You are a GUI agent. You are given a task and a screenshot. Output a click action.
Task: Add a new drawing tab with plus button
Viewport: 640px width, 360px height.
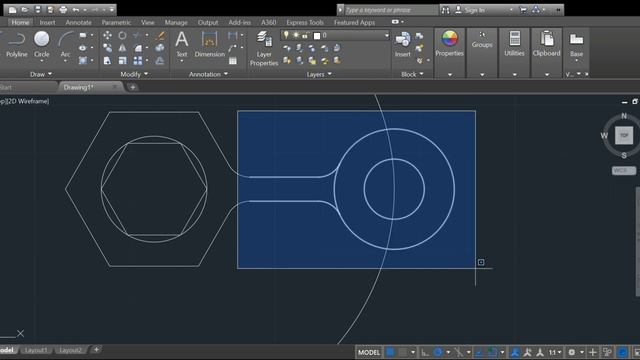pos(133,87)
